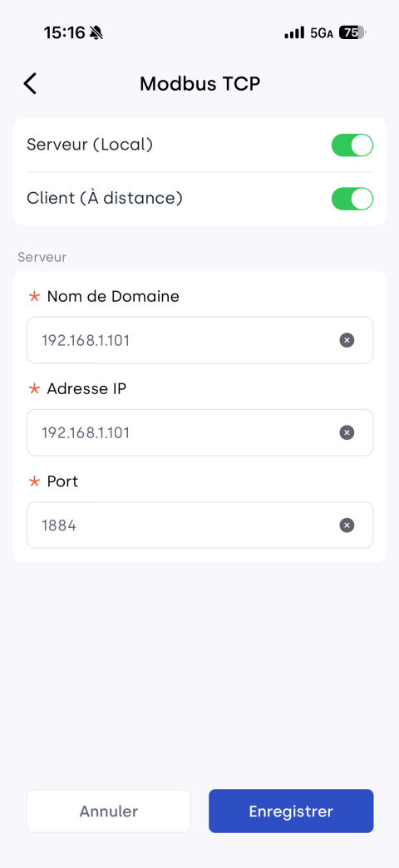
Task: Turn off the Client (À distance) switch
Action: pos(352,199)
